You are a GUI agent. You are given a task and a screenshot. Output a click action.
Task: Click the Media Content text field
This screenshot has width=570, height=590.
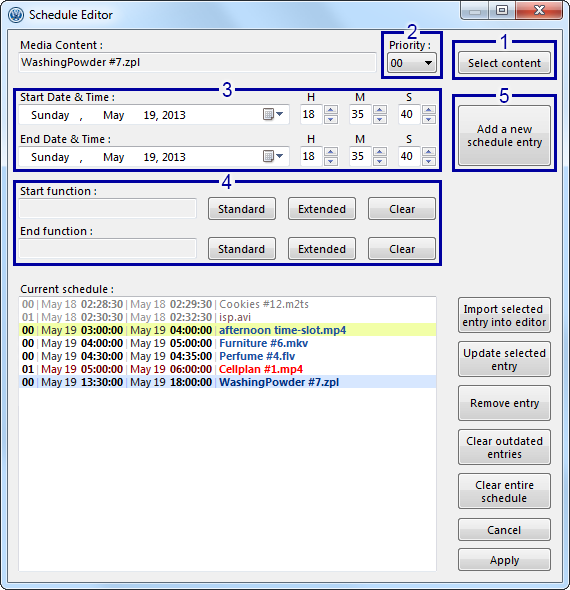[198, 62]
